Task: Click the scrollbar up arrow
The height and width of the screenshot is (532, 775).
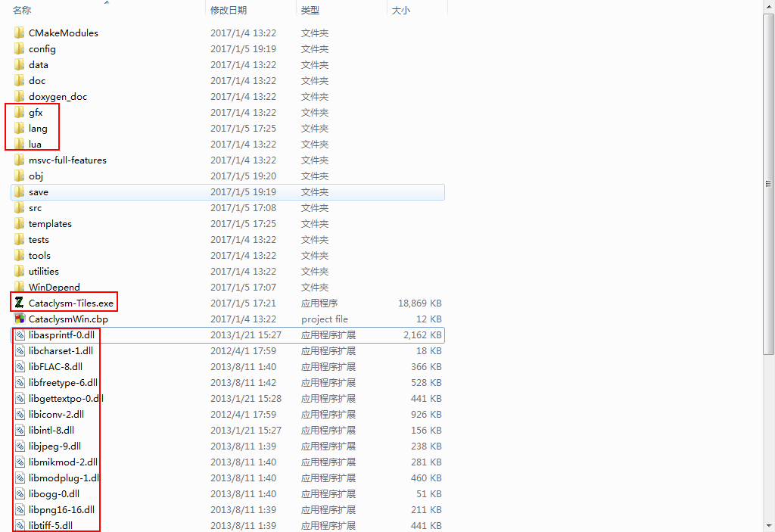Action: click(x=768, y=6)
